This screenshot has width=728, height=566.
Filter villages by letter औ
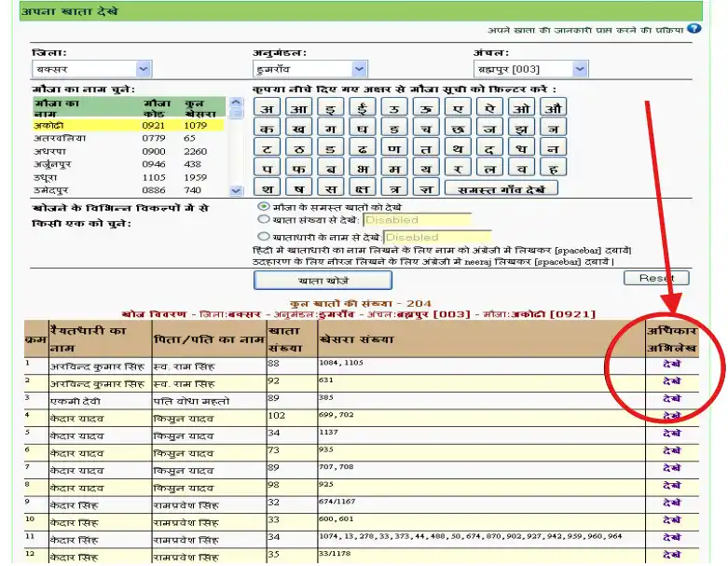pos(553,106)
